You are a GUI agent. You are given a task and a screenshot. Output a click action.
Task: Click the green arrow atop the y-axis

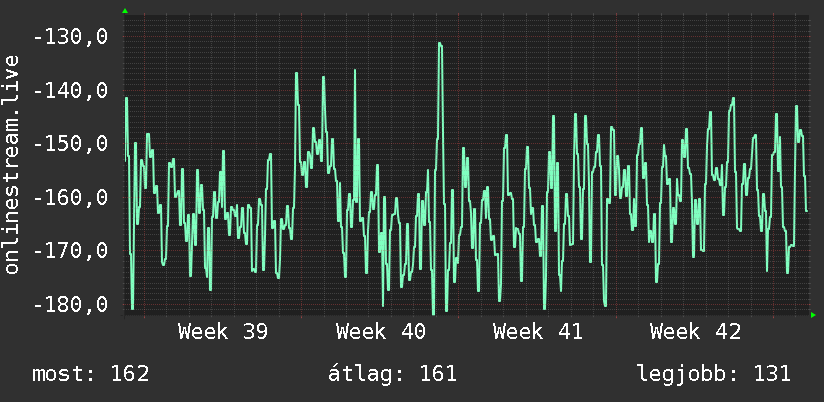click(x=125, y=11)
